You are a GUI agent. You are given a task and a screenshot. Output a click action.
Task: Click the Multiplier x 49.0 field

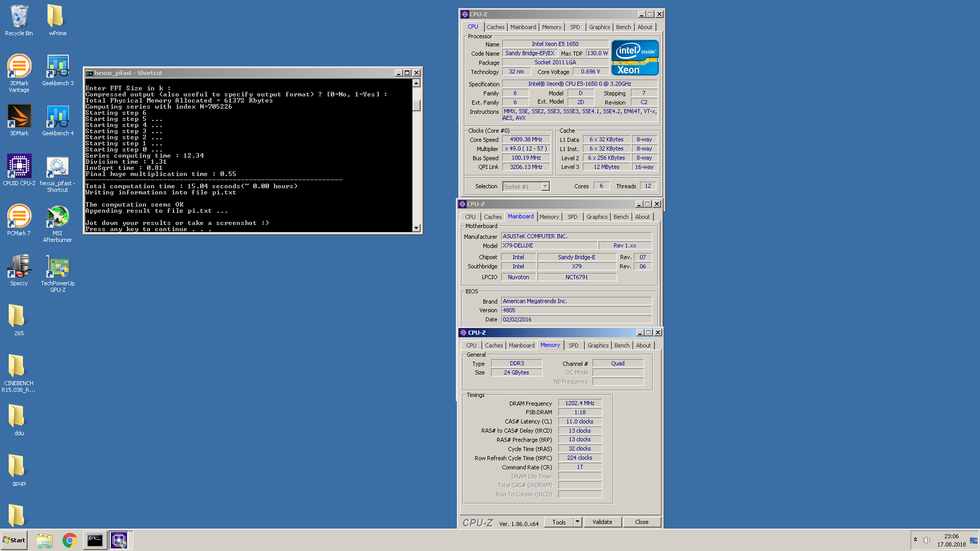coord(526,148)
